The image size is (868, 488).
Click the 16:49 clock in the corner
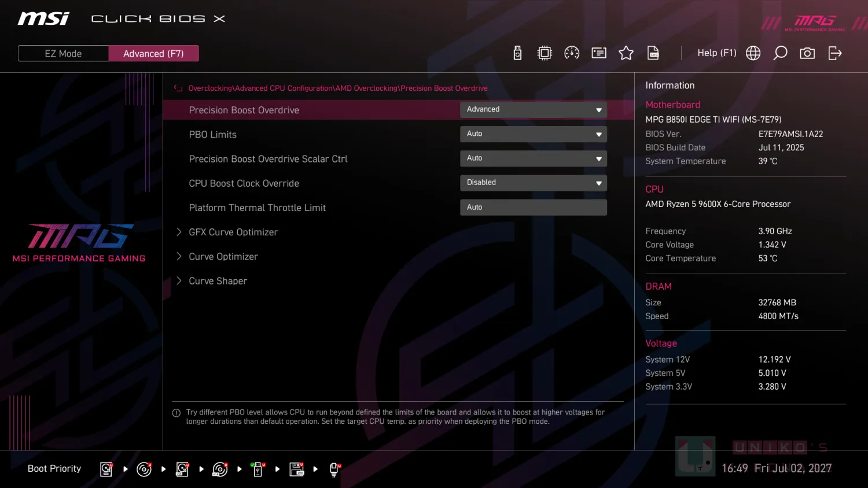(734, 468)
